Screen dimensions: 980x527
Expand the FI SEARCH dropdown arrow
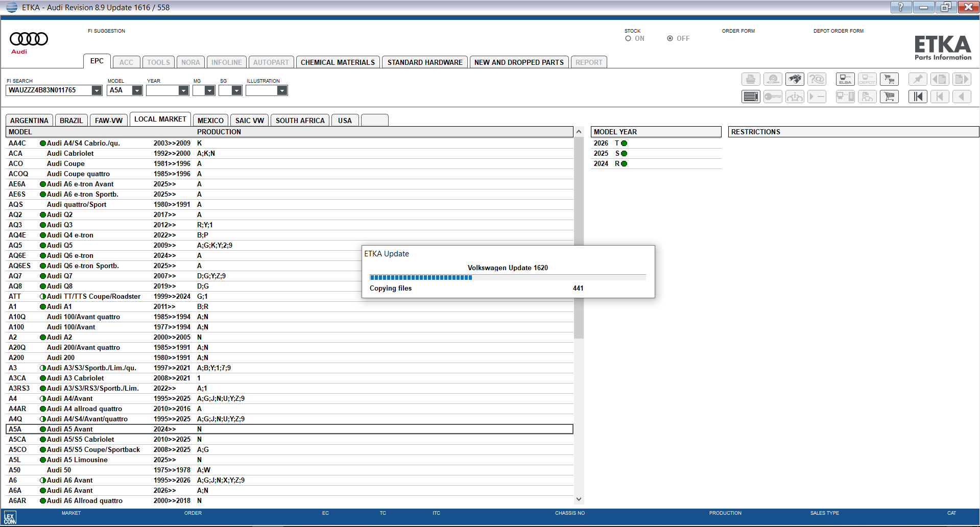97,90
